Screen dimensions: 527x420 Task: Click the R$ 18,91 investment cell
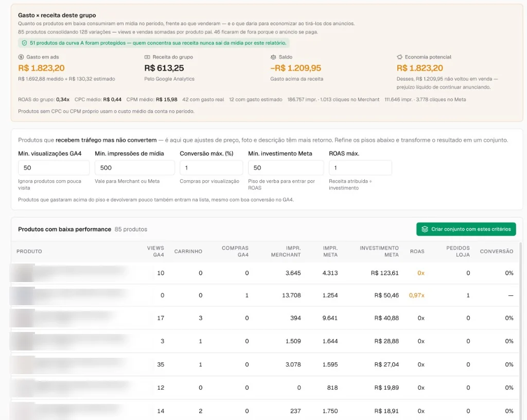coord(387,411)
